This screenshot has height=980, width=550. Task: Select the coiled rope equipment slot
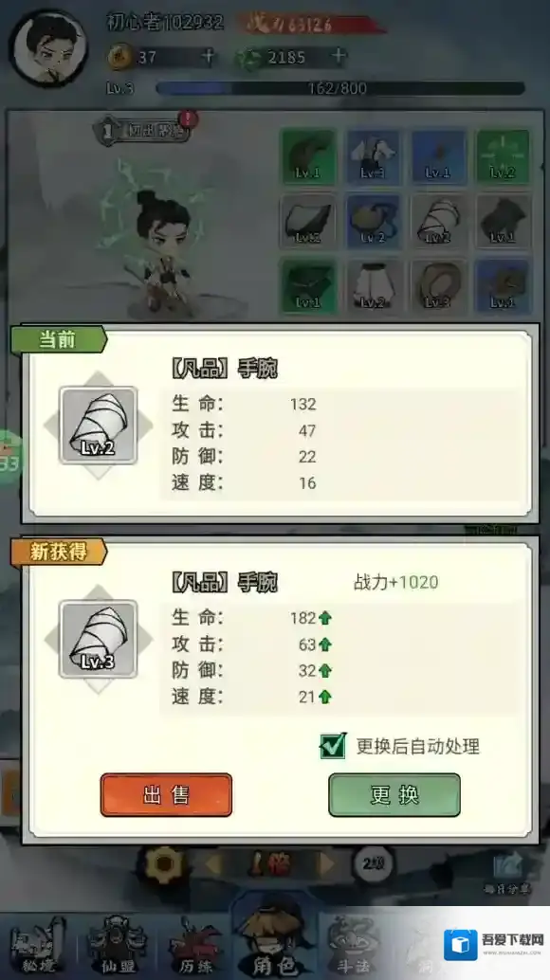437,286
